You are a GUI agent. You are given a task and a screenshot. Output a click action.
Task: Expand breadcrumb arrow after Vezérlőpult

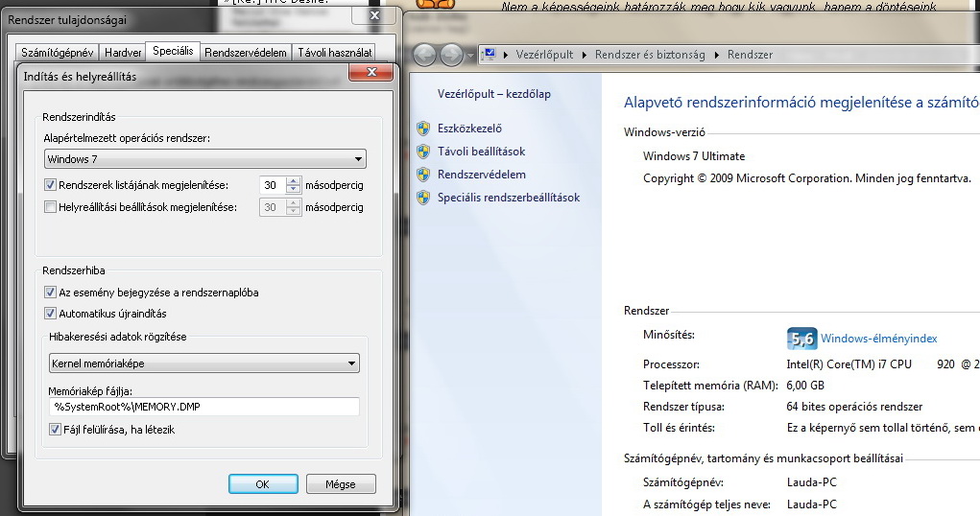pos(584,55)
